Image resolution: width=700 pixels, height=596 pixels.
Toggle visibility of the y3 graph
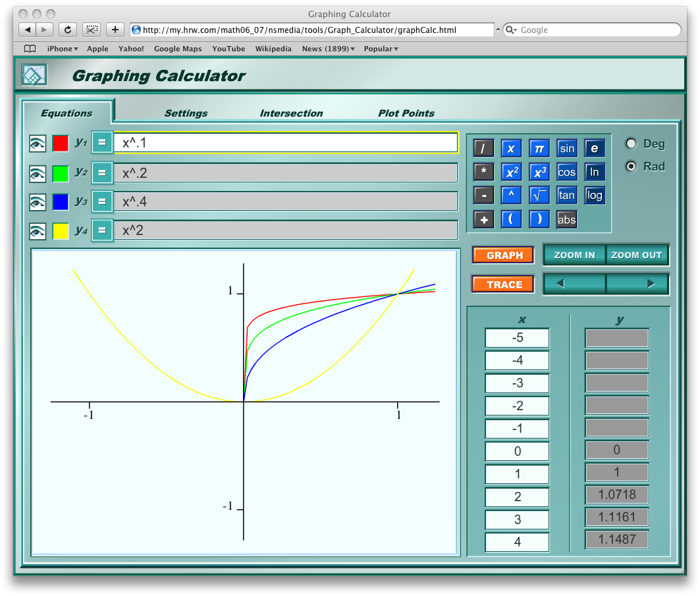[x=38, y=202]
